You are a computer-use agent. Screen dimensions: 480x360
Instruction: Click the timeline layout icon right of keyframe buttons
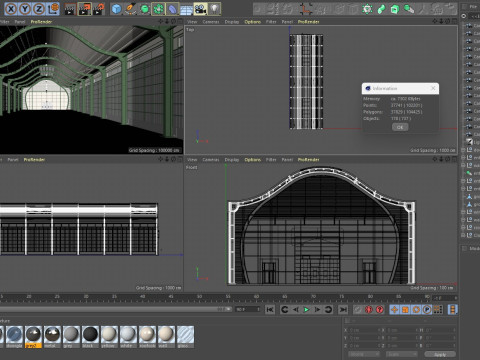452,310
